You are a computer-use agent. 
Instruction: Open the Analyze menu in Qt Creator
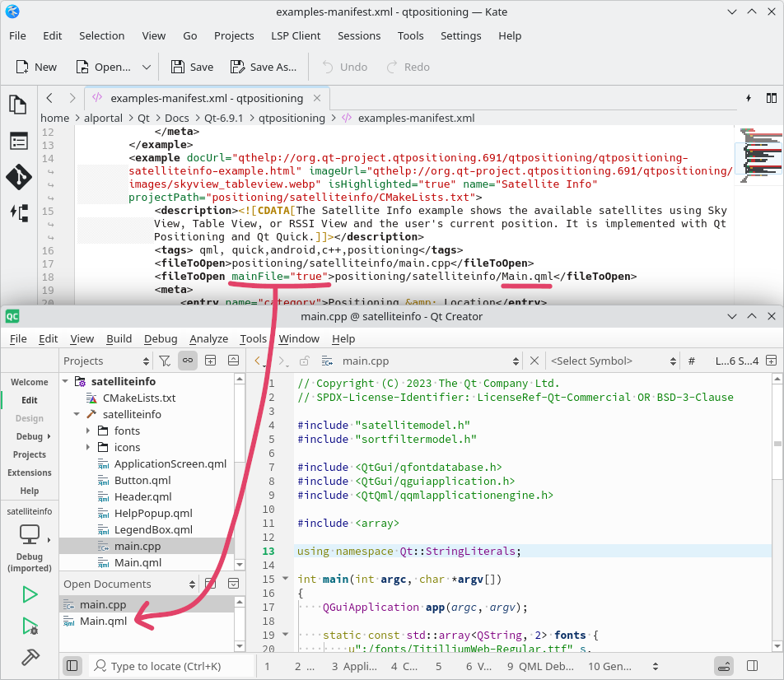point(208,339)
